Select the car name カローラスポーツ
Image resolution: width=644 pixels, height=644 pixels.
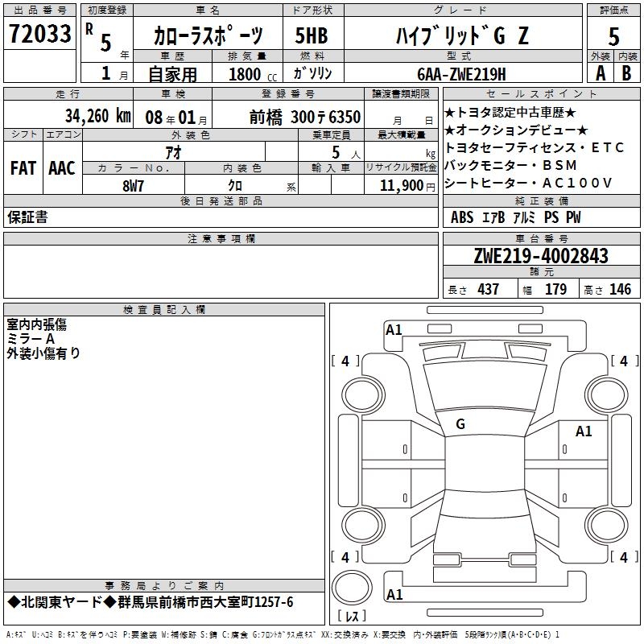pos(208,35)
